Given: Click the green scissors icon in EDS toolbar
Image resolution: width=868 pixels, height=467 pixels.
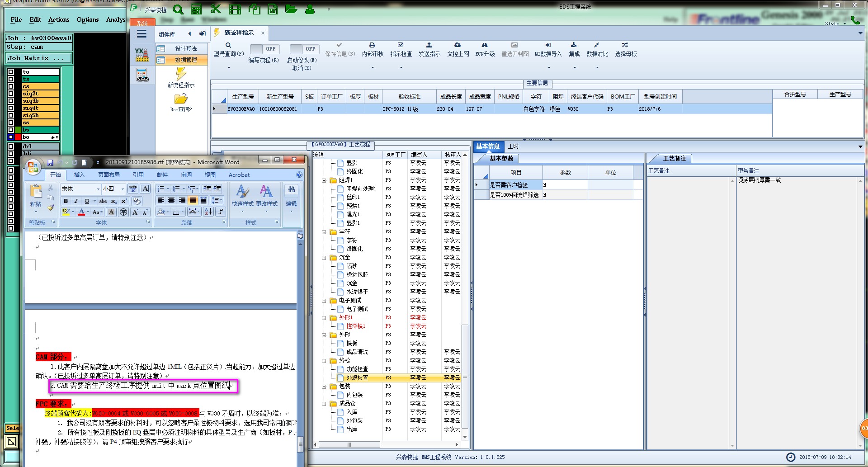Looking at the screenshot, I should coord(216,9).
